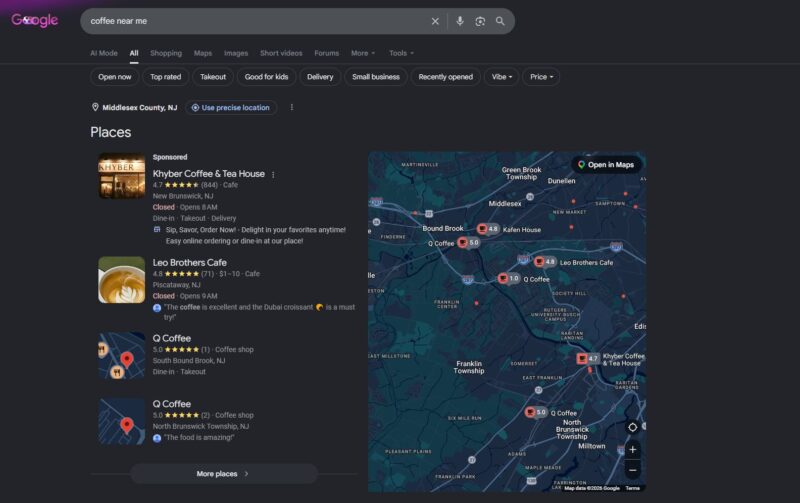Click the magnifying glass search icon
This screenshot has height=503, width=800.
point(500,21)
